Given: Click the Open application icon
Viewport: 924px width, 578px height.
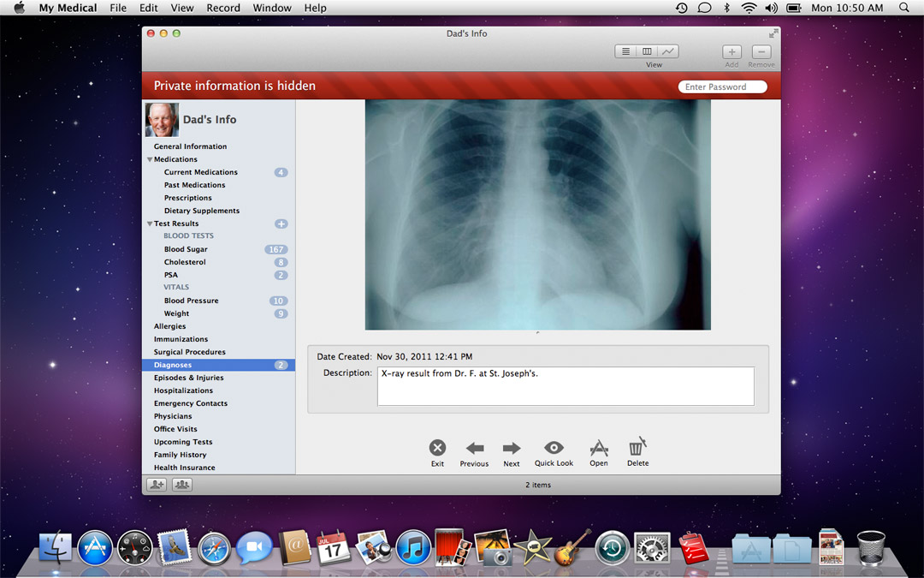Looking at the screenshot, I should (x=599, y=448).
